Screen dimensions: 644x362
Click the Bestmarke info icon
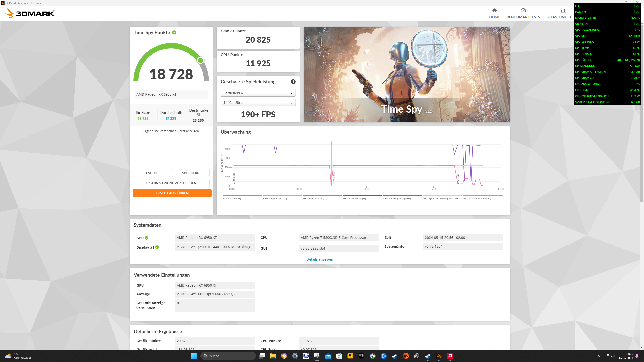pyautogui.click(x=199, y=114)
